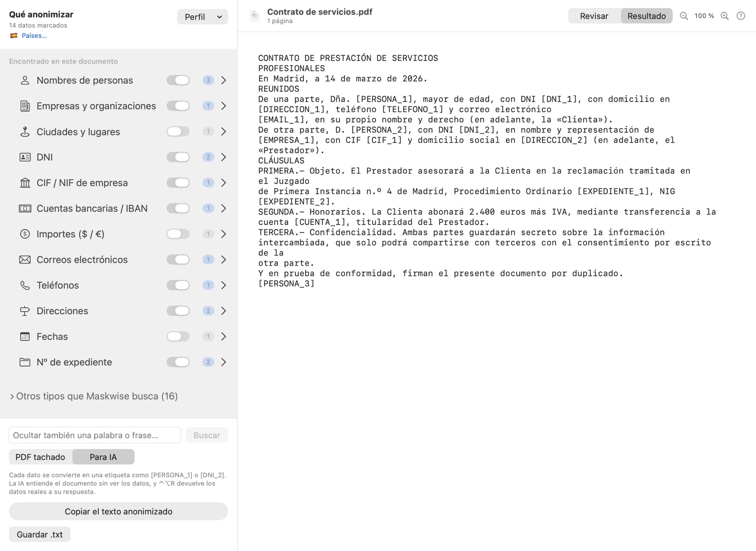
Task: Click the phone handset icon for Teléfonos
Action: click(25, 285)
